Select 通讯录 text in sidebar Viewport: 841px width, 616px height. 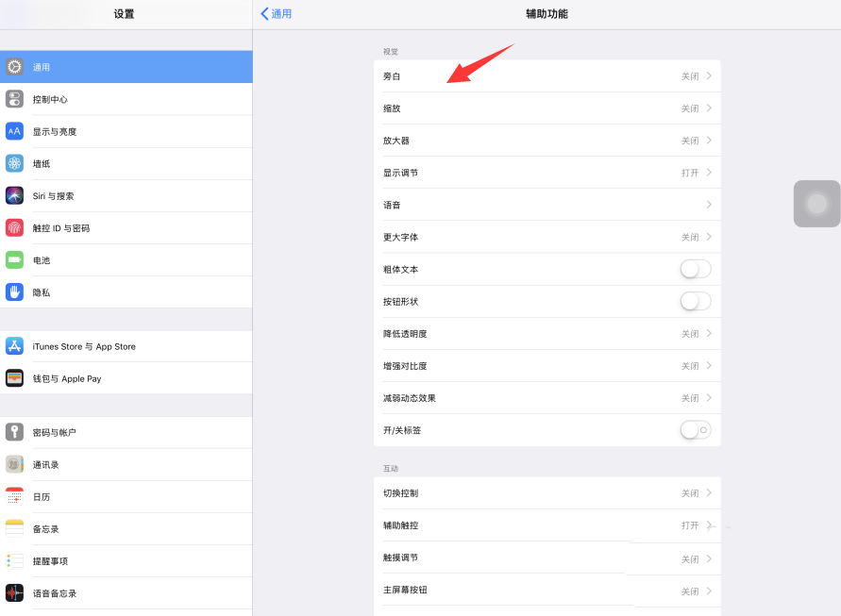45,464
